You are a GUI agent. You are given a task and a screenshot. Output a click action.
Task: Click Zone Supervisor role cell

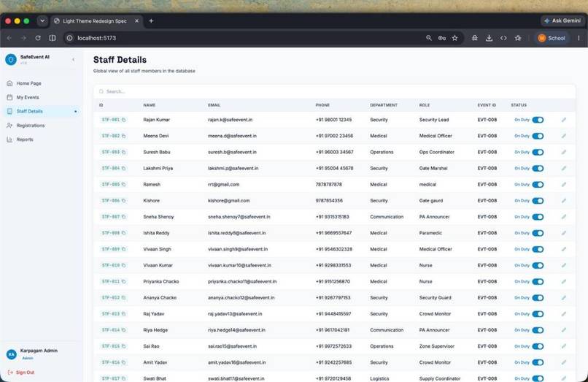coord(436,346)
